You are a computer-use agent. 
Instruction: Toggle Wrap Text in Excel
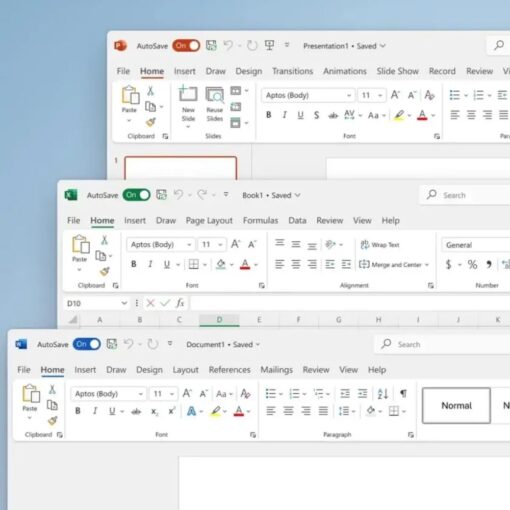[380, 245]
